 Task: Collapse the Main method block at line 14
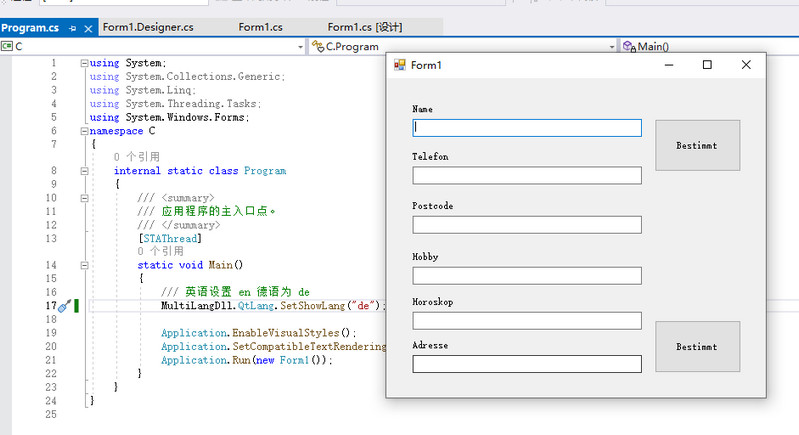84,265
